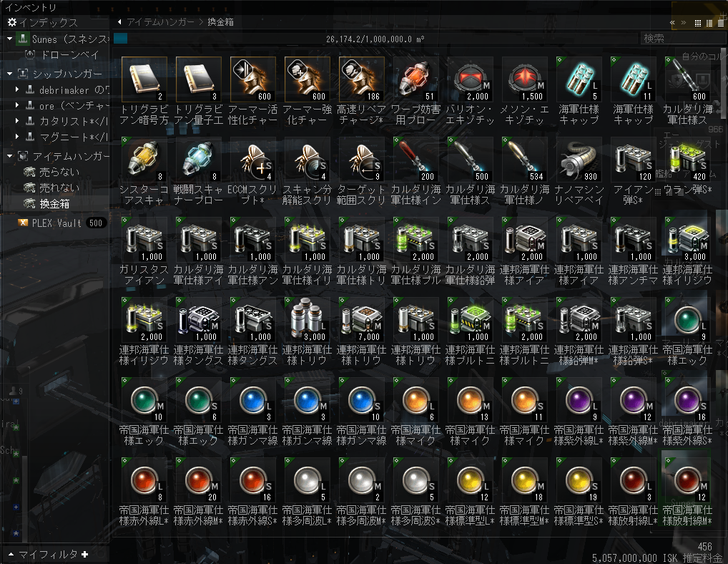Select the スキャン分解能スクリプト icon
The width and height of the screenshot is (728, 564).
tap(308, 160)
